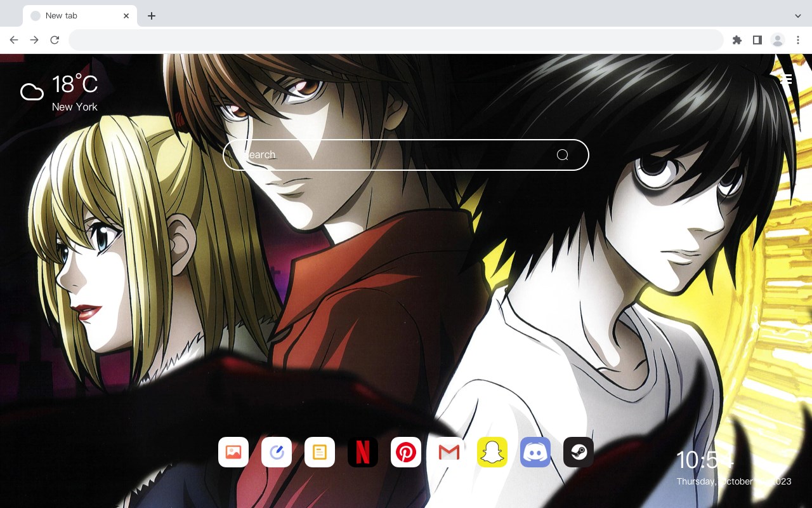Focus the browser address bar

(396, 40)
